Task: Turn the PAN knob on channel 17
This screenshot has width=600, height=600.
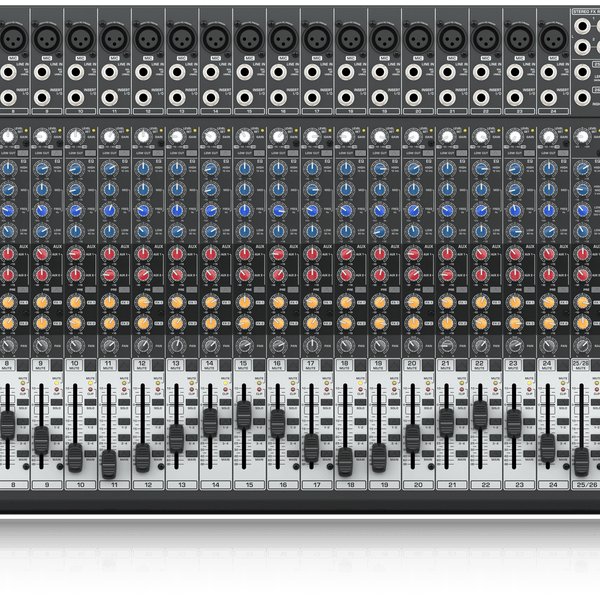Action: coord(312,346)
